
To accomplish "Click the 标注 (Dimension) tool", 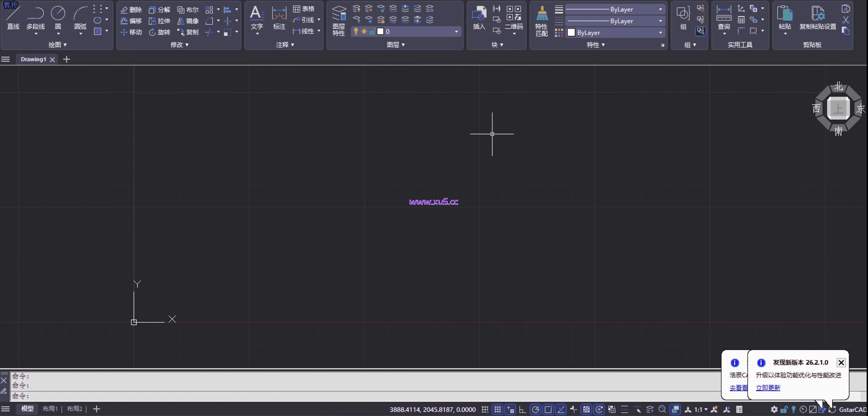I will coord(279,18).
